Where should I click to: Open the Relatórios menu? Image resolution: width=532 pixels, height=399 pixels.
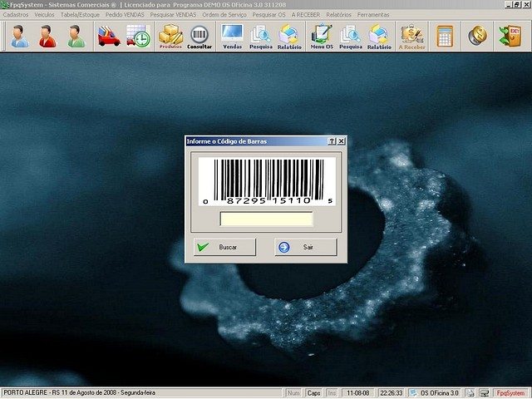(338, 15)
